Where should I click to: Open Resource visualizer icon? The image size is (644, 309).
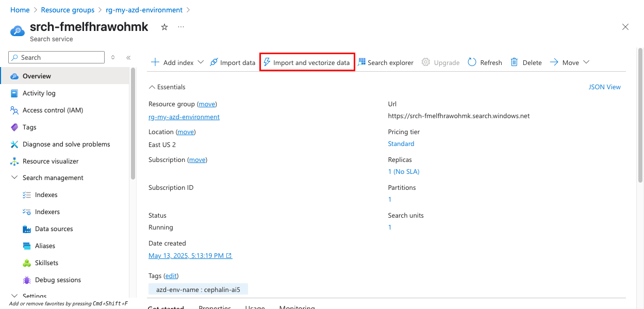(14, 161)
